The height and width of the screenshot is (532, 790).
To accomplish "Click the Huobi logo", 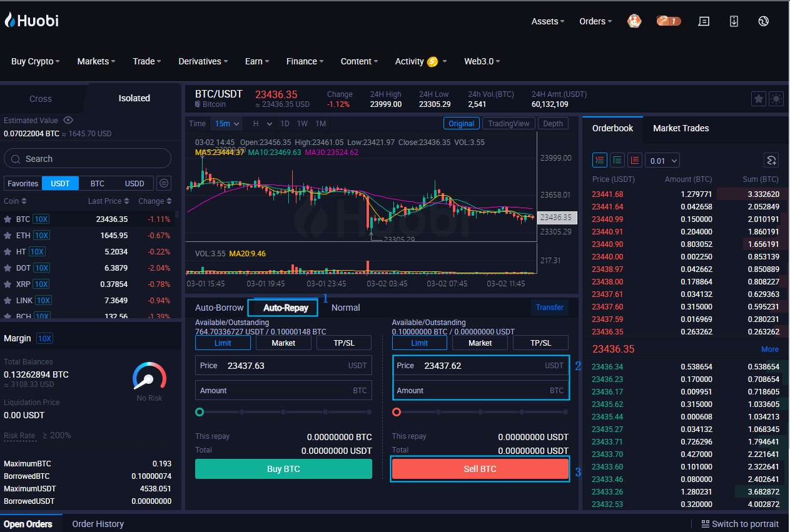I will point(31,21).
